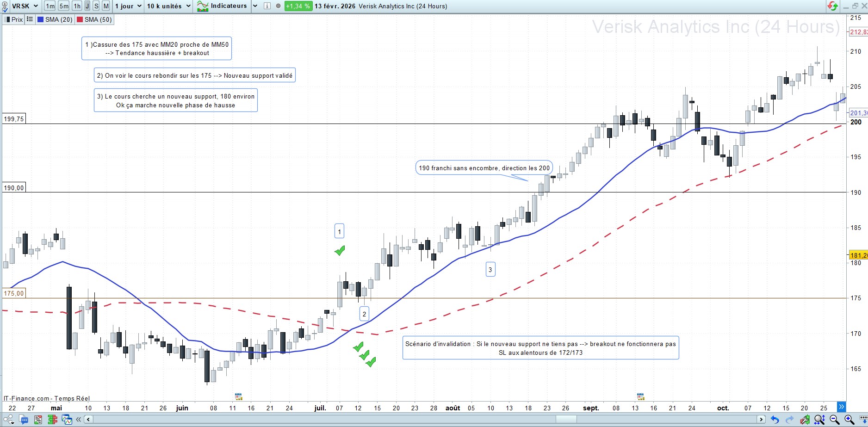Open the chart objects list icon beside Prix
The width and height of the screenshot is (868, 427).
(x=30, y=19)
